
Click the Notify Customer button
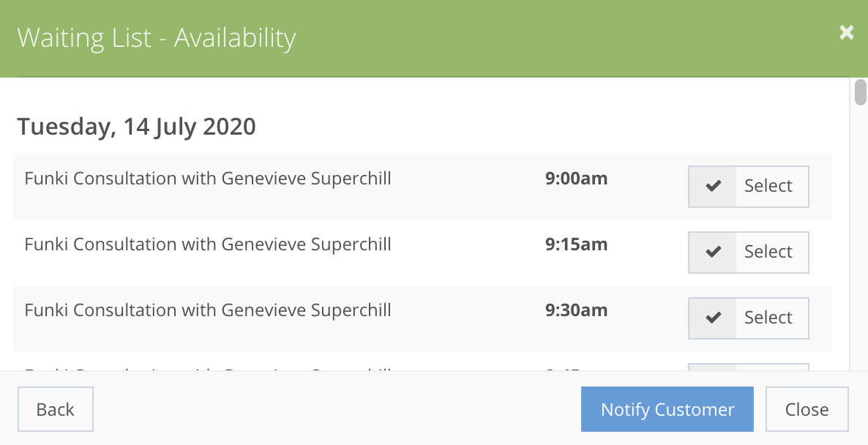pyautogui.click(x=667, y=409)
